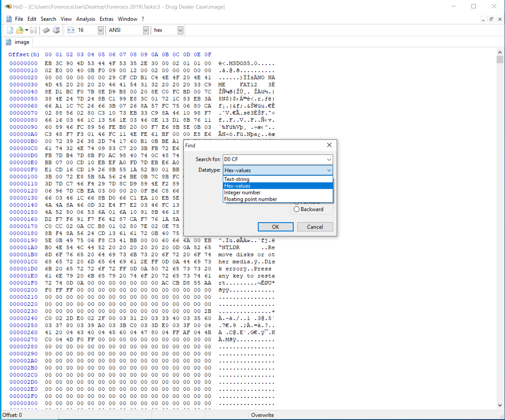Click the Overwrite mode status bar entry
This screenshot has width=505, height=420.
point(262,415)
